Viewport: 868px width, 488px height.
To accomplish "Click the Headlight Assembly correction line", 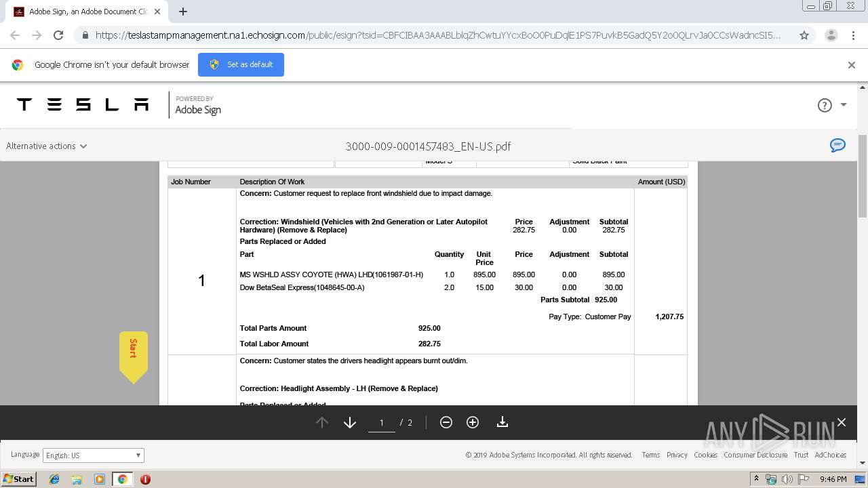I will click(x=338, y=388).
